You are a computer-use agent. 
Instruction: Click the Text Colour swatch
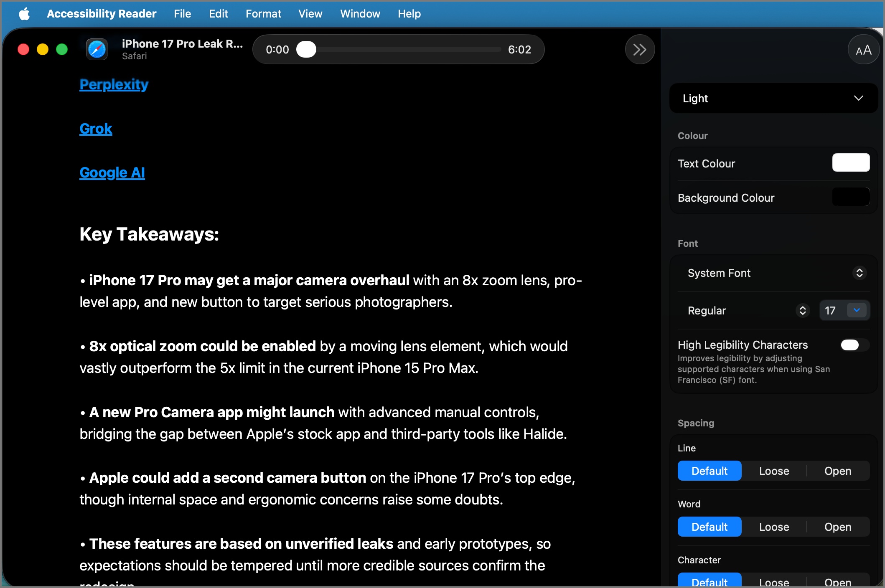[851, 163]
